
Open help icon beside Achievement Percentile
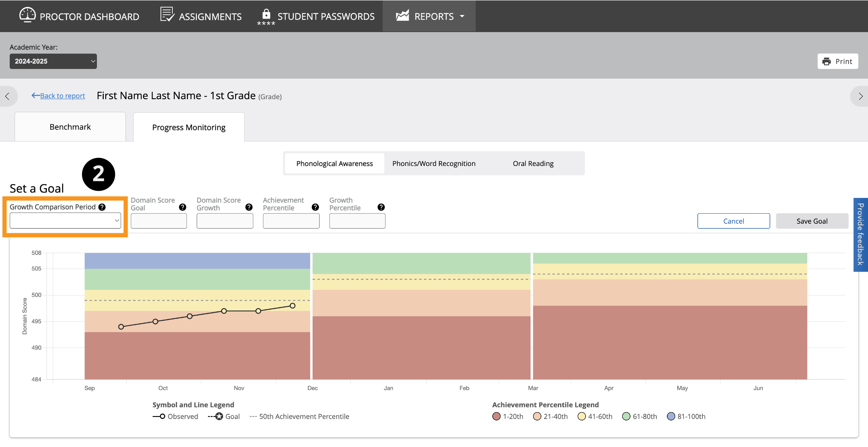pyautogui.click(x=315, y=207)
